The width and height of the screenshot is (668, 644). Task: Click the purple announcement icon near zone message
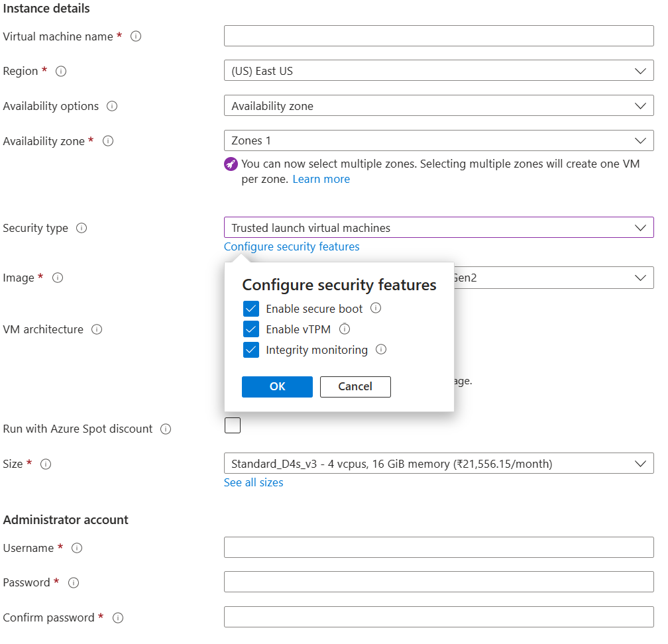(x=231, y=164)
